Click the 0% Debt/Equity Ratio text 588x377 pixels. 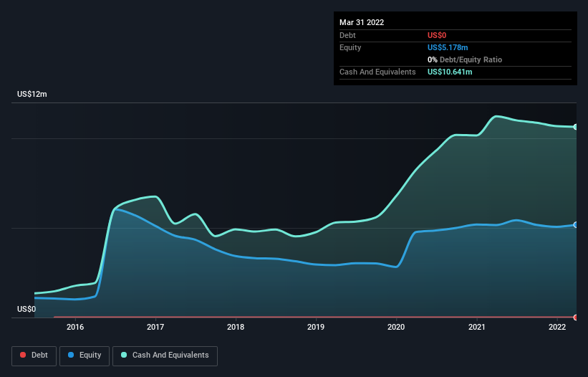click(x=465, y=59)
